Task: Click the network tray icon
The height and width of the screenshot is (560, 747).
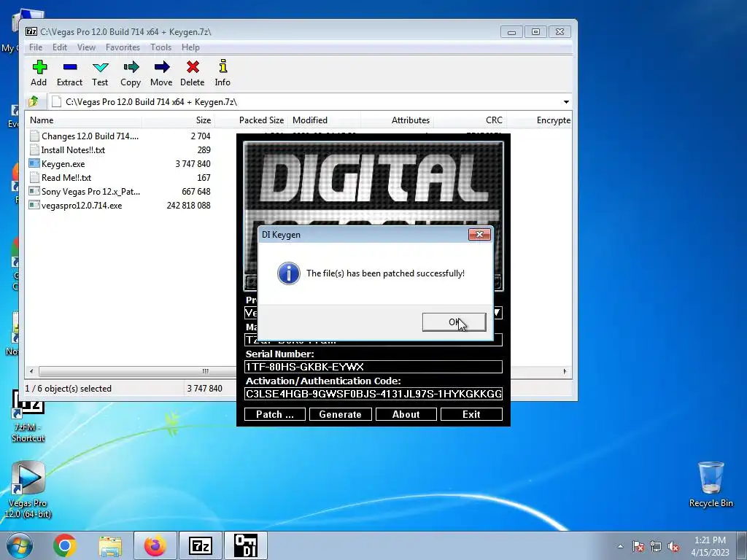Action: click(656, 546)
